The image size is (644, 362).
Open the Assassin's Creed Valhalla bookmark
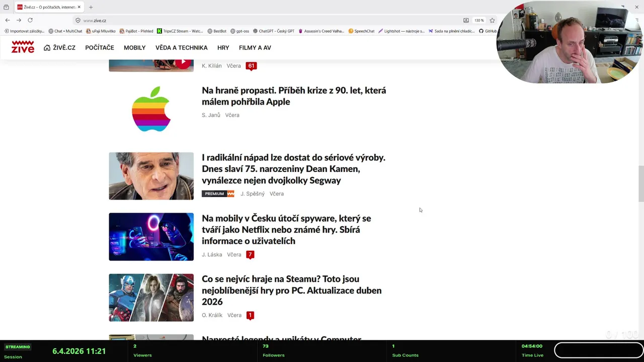[x=321, y=31]
